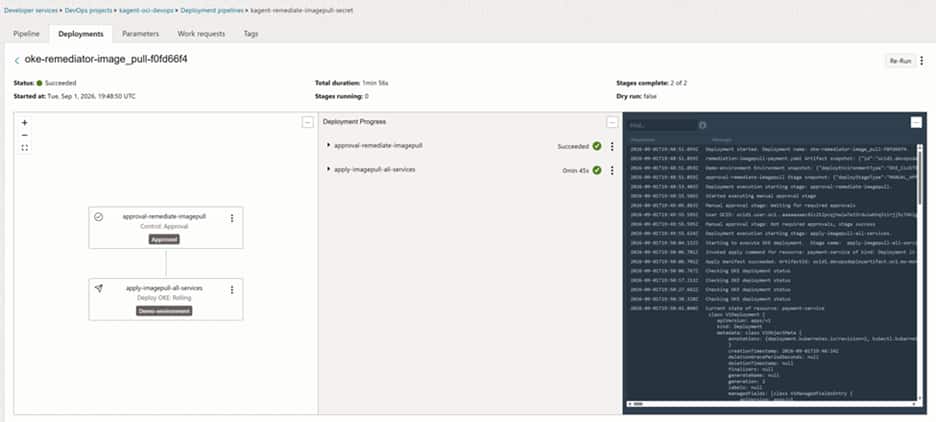Viewport: 936px width, 422px height.
Task: Open actions for apply-imagepull-all-services progress row
Action: (x=612, y=171)
